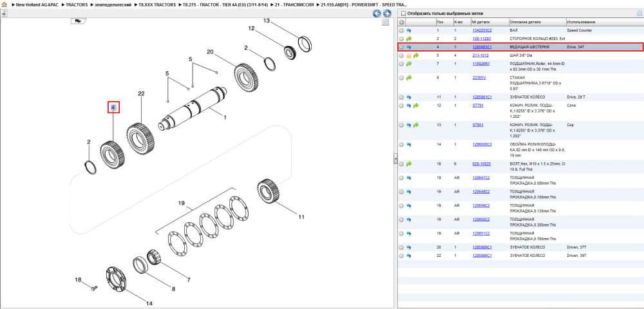Screen dimensions: 644x309
Task: Open 'T8.275 - TRACTOR - TIER 4A' breadcrumb
Action: click(224, 5)
